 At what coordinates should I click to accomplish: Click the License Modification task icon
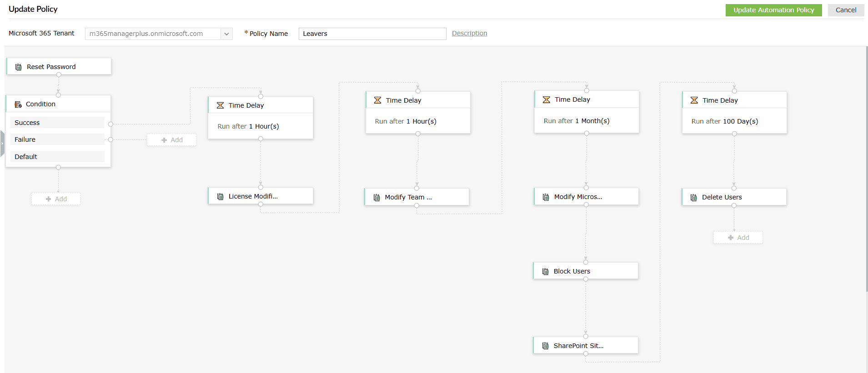(221, 197)
